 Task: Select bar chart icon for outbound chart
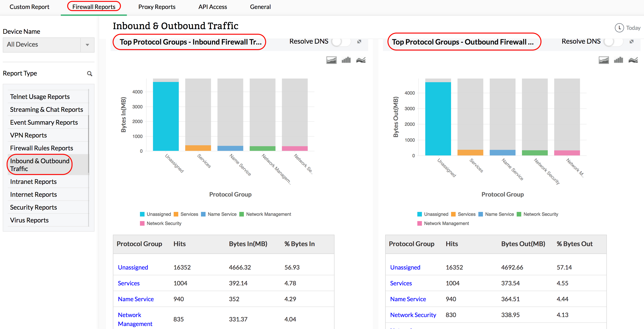(618, 60)
